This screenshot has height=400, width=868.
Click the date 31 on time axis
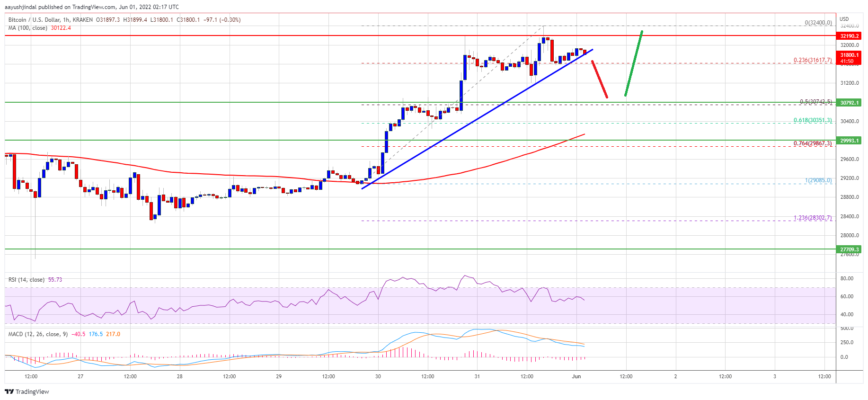point(477,377)
